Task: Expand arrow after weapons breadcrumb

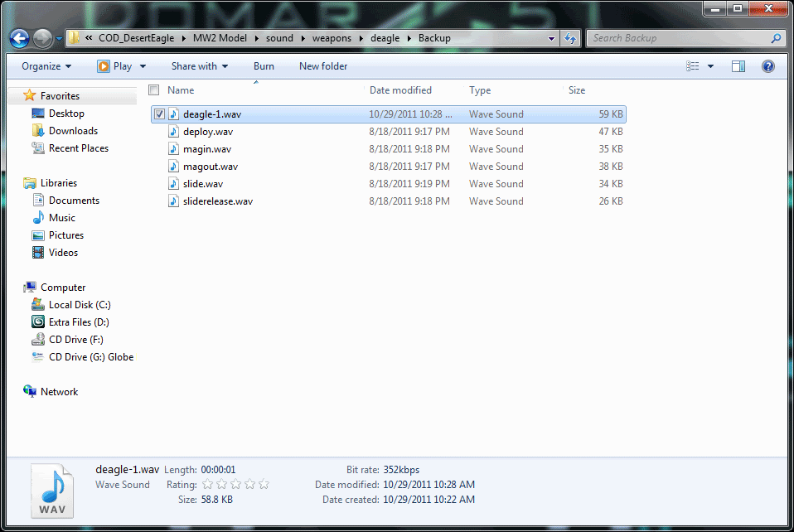Action: (x=361, y=38)
